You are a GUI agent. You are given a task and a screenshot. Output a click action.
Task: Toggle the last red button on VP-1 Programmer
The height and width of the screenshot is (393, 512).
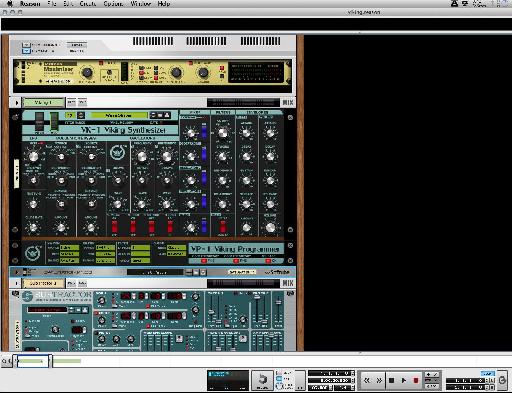pos(268,261)
